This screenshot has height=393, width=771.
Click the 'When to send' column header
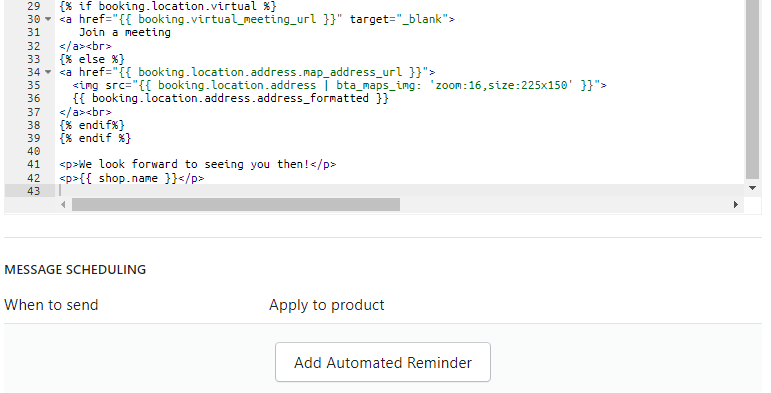51,305
